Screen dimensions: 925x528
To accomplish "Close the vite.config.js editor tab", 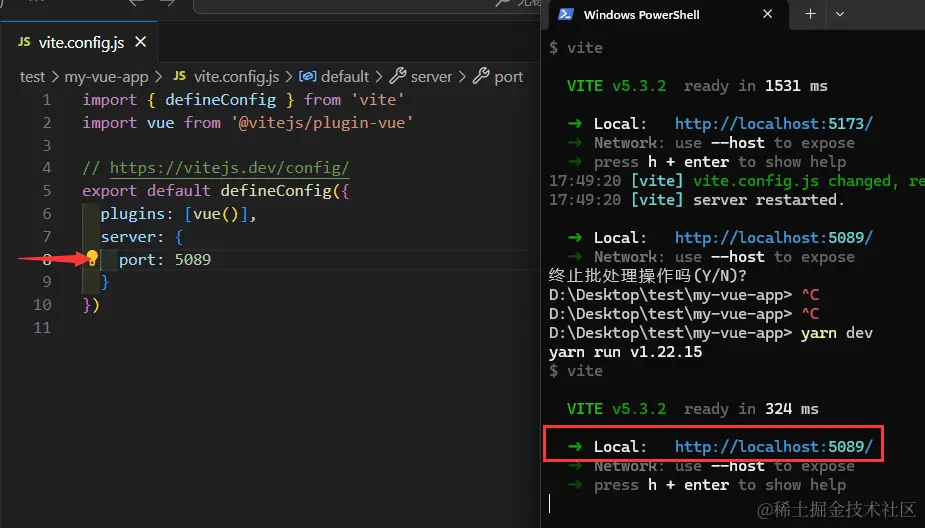I will pos(140,42).
